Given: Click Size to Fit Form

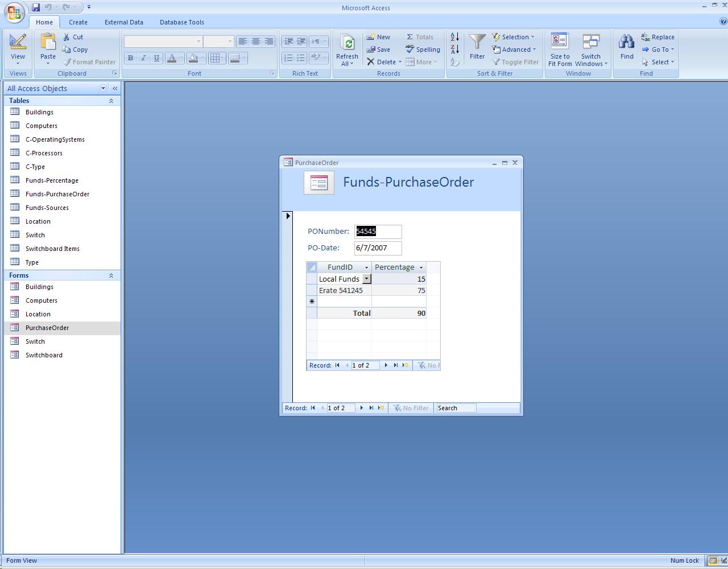Looking at the screenshot, I should (x=560, y=50).
